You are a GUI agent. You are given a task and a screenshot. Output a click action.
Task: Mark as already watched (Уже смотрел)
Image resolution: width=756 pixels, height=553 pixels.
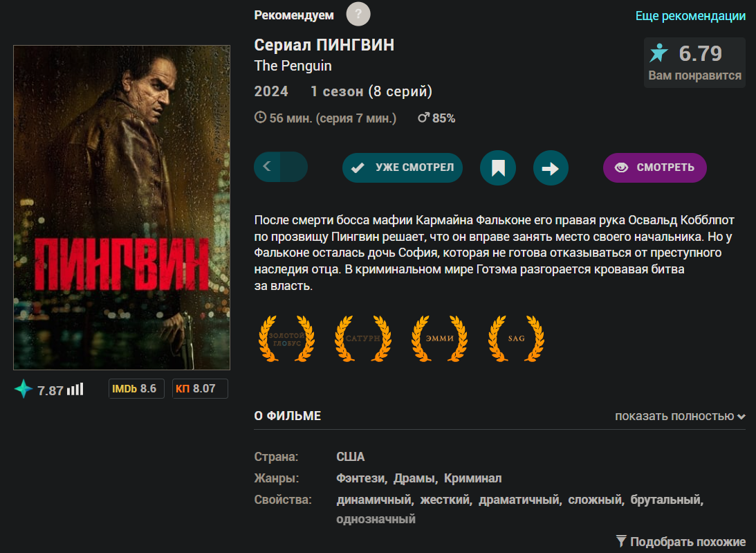[402, 167]
